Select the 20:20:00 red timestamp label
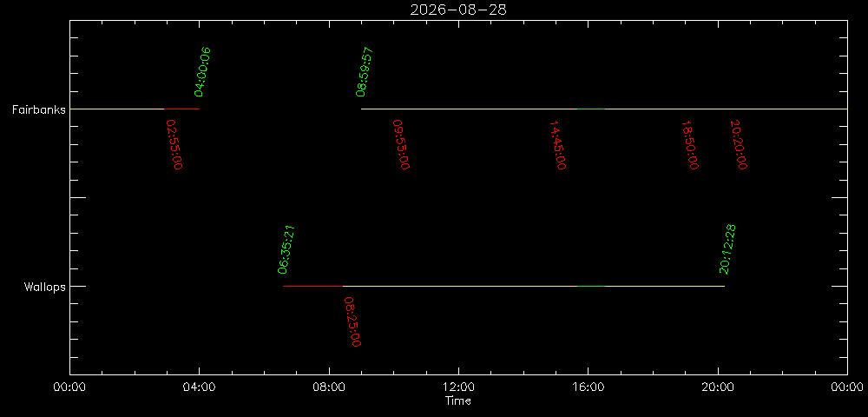 pos(739,144)
